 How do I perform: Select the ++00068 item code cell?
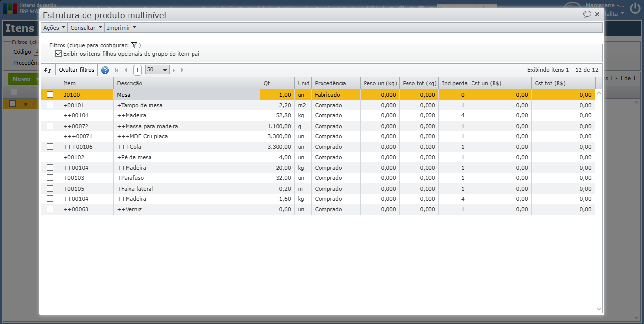tap(86, 209)
